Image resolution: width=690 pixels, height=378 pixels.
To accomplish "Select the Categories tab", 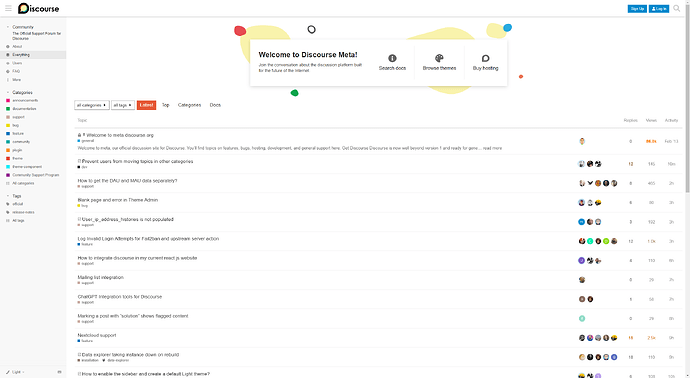I will point(189,105).
